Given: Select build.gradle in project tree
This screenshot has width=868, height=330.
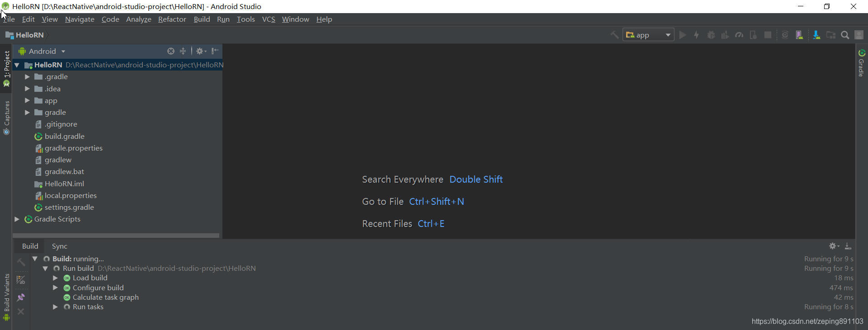Looking at the screenshot, I should [x=64, y=136].
